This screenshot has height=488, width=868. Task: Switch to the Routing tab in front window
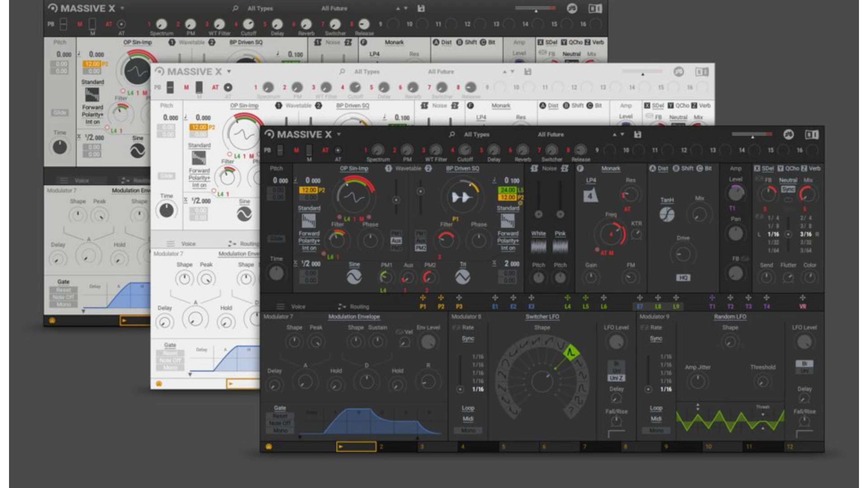pyautogui.click(x=359, y=306)
